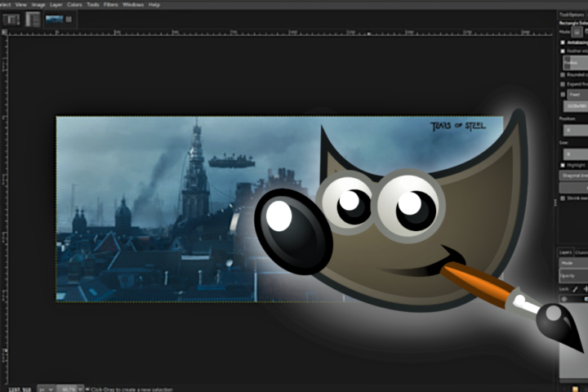588x392 pixels.
Task: Click the button below the Diagonal lines dropdown
Action: 574,188
